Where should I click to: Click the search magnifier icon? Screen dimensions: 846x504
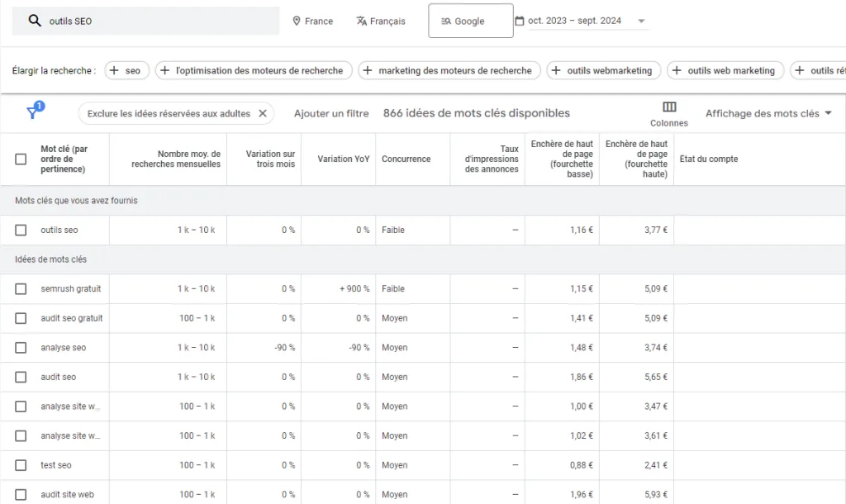pyautogui.click(x=35, y=21)
